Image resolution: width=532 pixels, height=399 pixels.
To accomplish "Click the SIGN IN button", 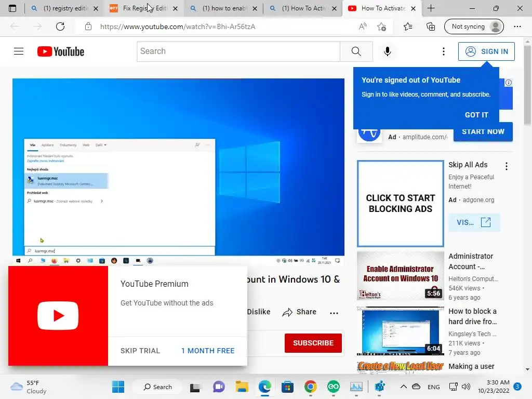I will point(486,51).
